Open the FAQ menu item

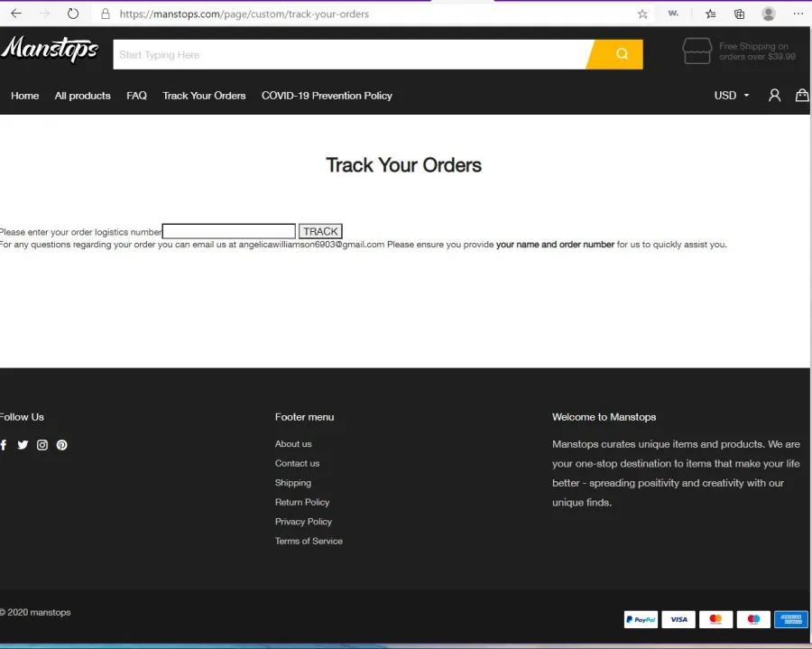pos(137,96)
